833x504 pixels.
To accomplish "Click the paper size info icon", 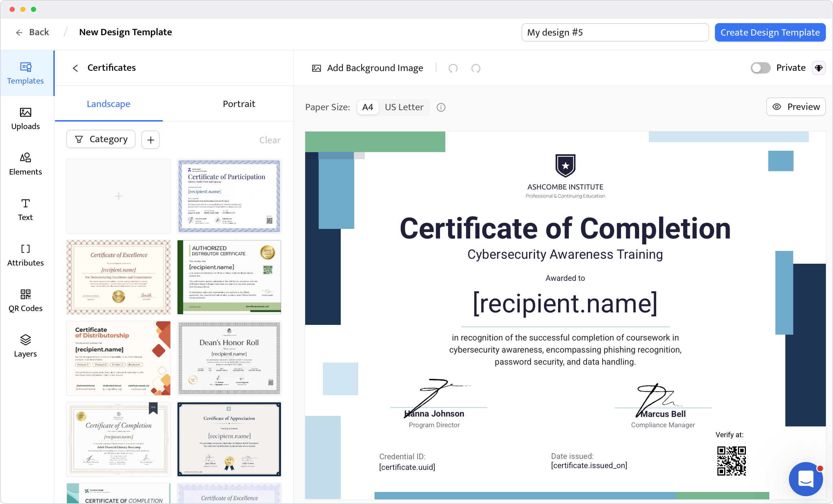I will click(441, 107).
